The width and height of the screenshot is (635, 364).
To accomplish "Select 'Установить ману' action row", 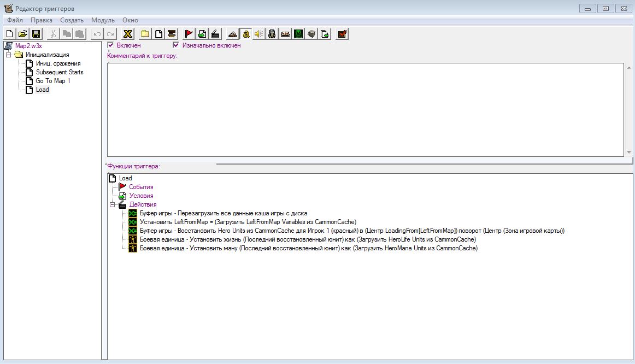I will pyautogui.click(x=309, y=248).
